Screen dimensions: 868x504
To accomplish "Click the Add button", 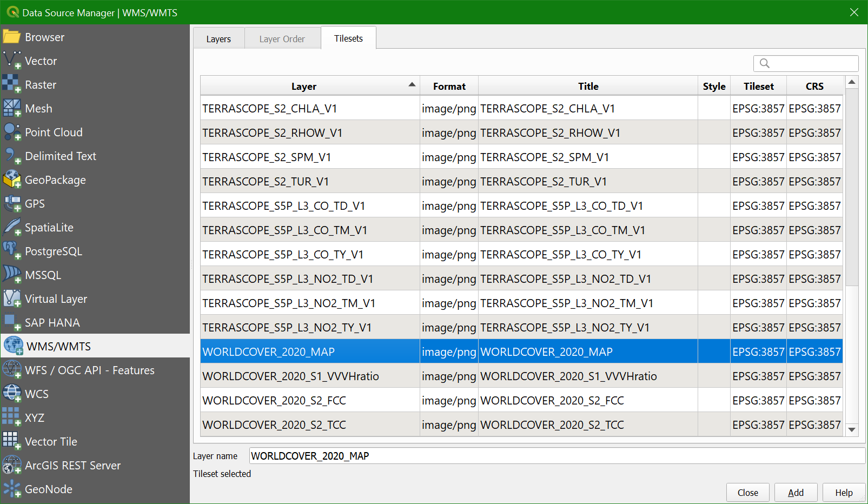I will pyautogui.click(x=796, y=493).
